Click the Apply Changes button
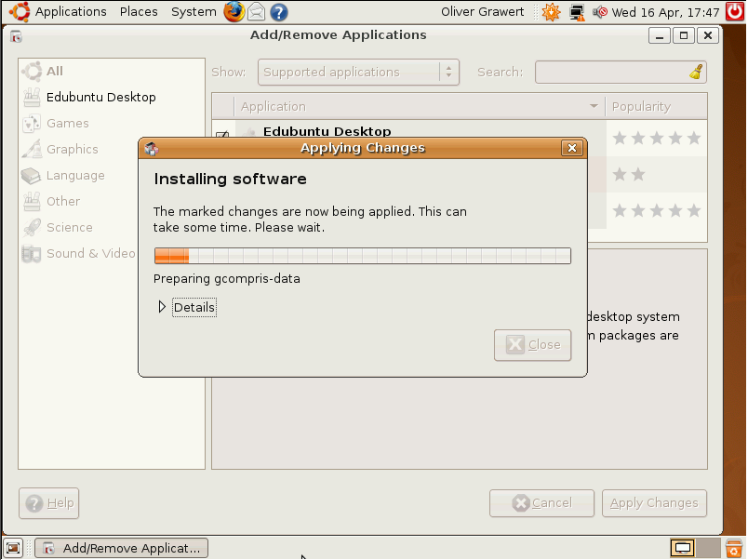 [x=654, y=503]
